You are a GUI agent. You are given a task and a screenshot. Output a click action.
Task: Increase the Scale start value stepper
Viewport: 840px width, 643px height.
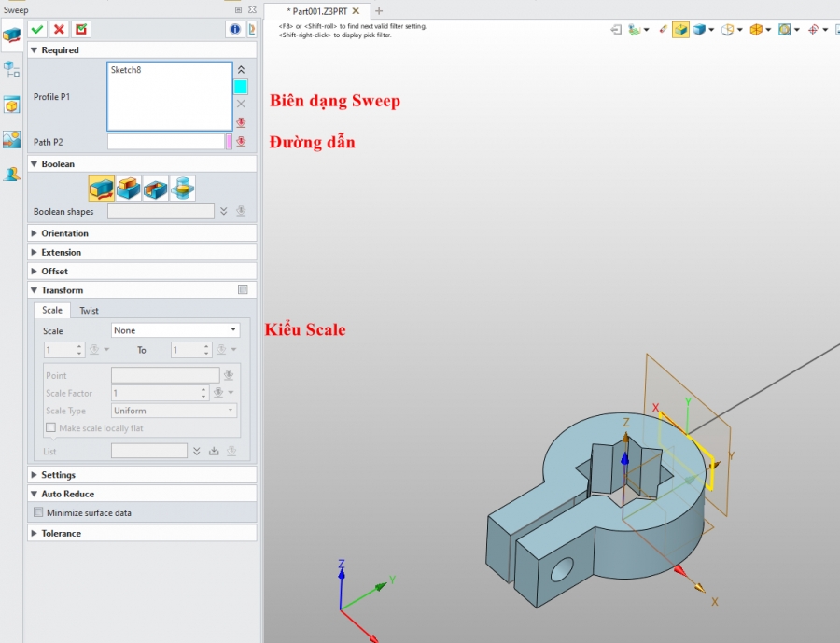(79, 346)
